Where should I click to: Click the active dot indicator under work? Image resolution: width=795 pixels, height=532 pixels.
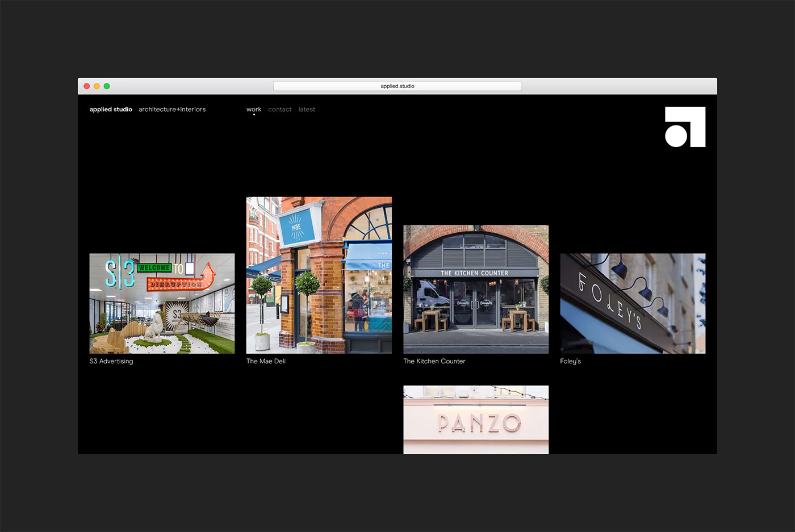point(254,115)
